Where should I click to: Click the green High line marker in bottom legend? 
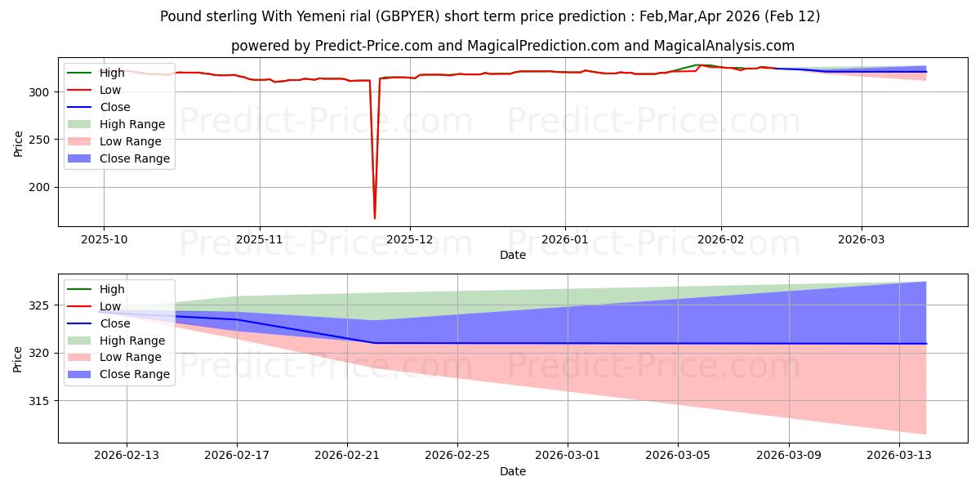[x=81, y=289]
